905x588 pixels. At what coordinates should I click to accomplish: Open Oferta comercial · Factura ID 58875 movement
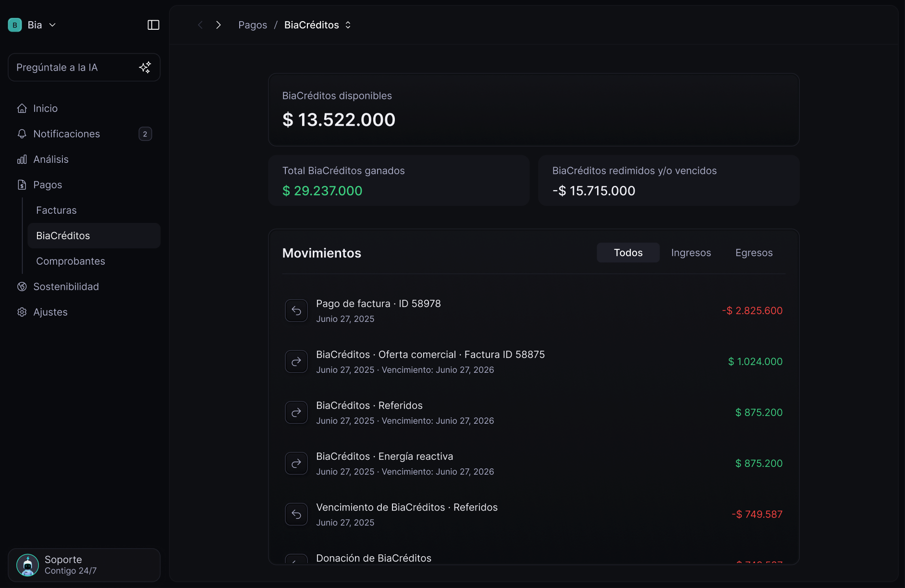(534, 362)
